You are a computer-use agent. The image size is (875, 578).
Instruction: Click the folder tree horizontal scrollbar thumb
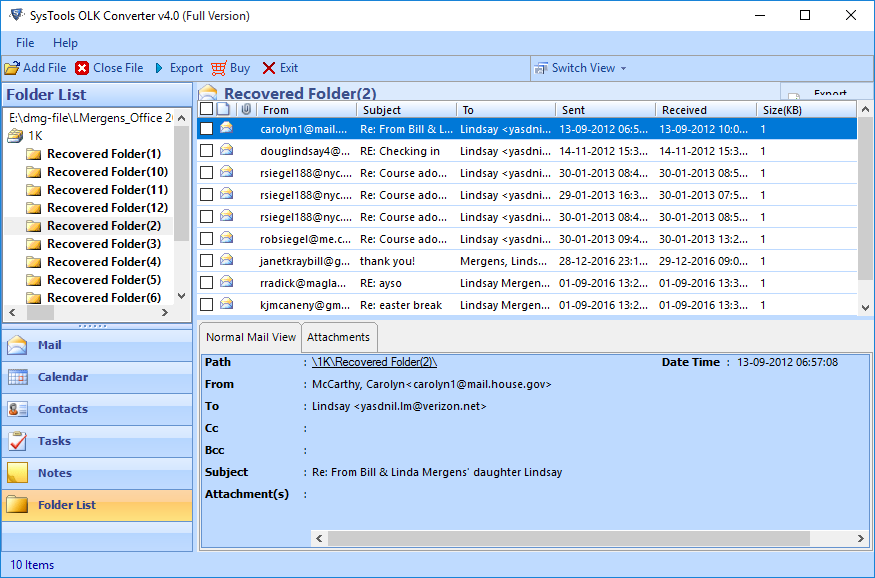point(40,312)
